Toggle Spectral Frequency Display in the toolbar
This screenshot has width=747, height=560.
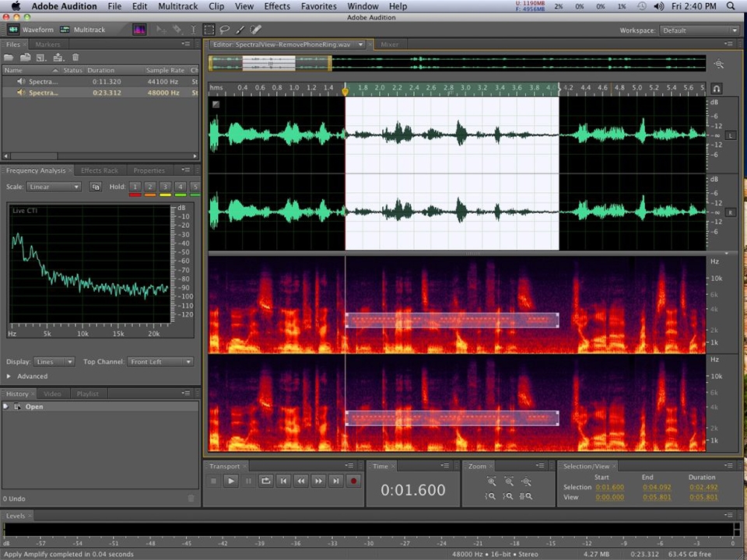[139, 30]
